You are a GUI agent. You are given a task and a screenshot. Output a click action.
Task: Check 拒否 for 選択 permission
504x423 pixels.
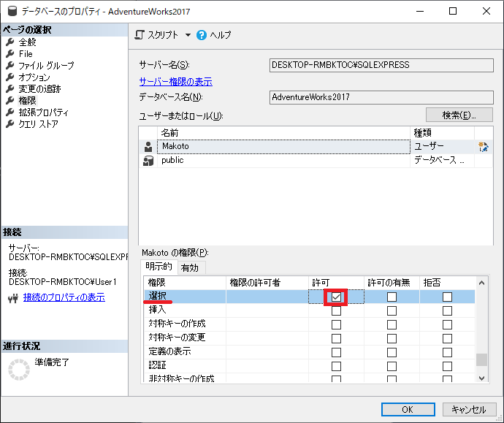(x=447, y=297)
